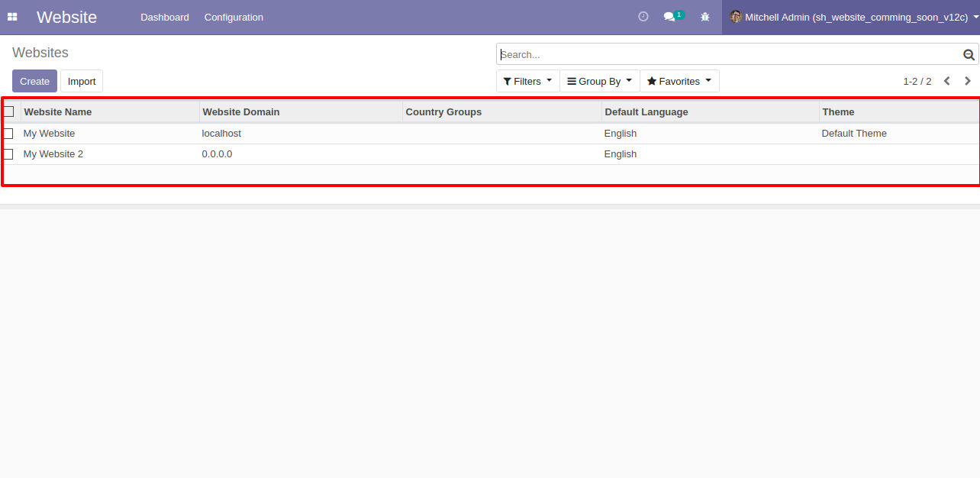Open the My Website record cell
Screen dimensions: 980x478
110,134
